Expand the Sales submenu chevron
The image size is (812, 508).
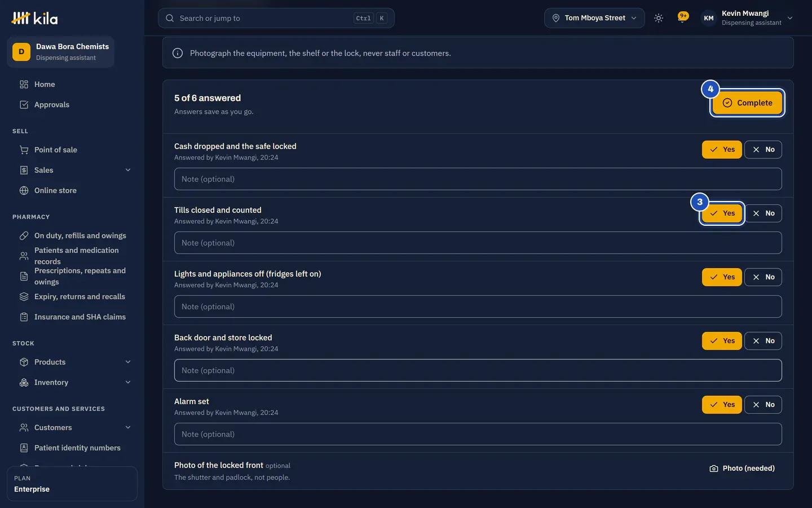128,170
